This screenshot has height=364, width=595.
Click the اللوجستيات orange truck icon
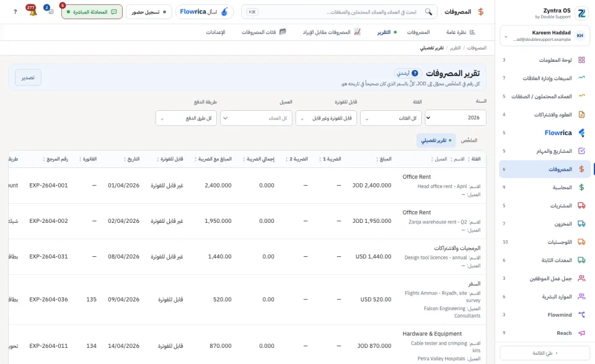(x=581, y=242)
